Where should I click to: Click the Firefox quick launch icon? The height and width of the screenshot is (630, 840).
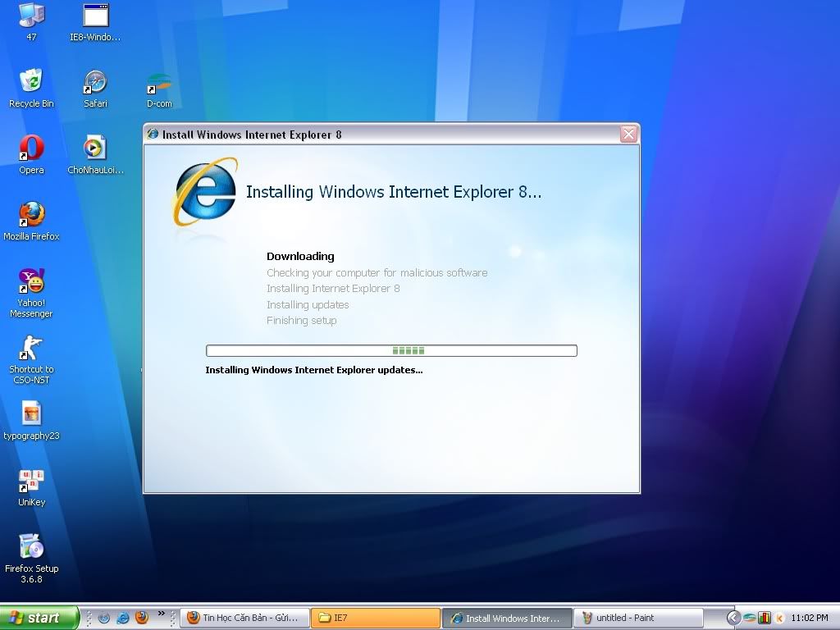click(141, 618)
